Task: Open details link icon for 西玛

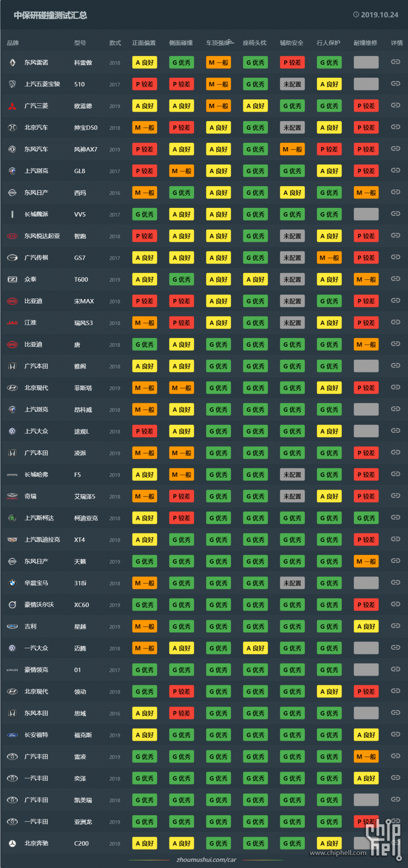Action: 395,192
